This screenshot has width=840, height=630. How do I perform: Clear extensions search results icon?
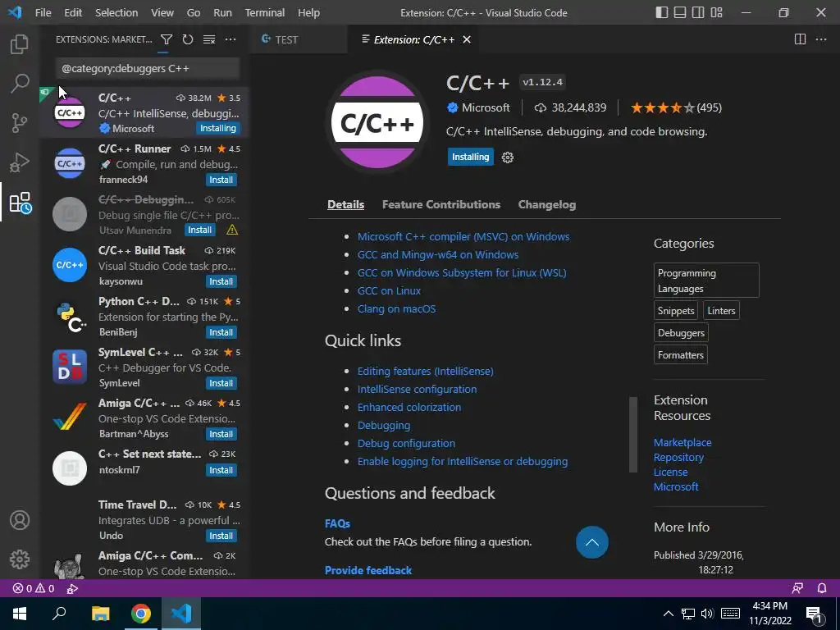click(209, 39)
